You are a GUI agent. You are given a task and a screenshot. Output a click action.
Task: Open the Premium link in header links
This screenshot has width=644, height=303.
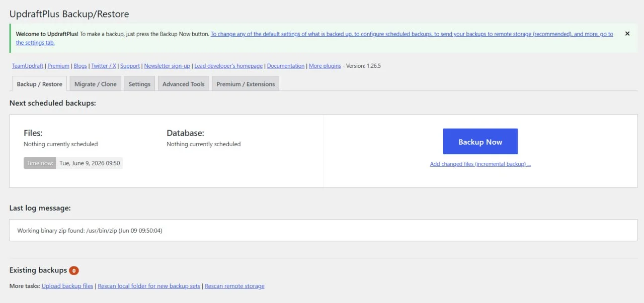58,66
